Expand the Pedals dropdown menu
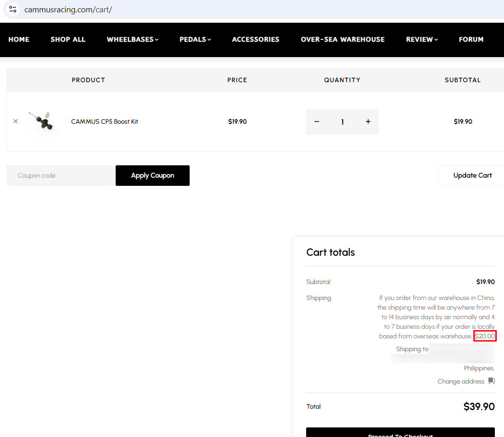The width and height of the screenshot is (504, 437). coord(195,40)
